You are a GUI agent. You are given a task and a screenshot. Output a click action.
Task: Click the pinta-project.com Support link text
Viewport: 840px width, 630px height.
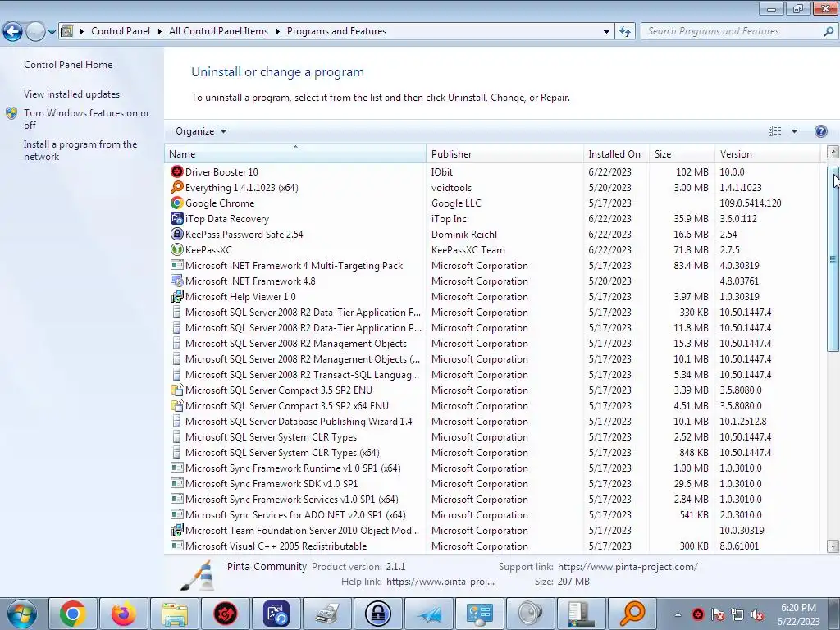click(628, 567)
